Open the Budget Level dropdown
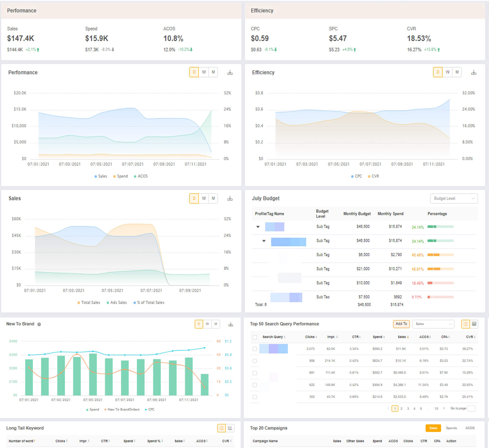The height and width of the screenshot is (448, 489). 454,198
